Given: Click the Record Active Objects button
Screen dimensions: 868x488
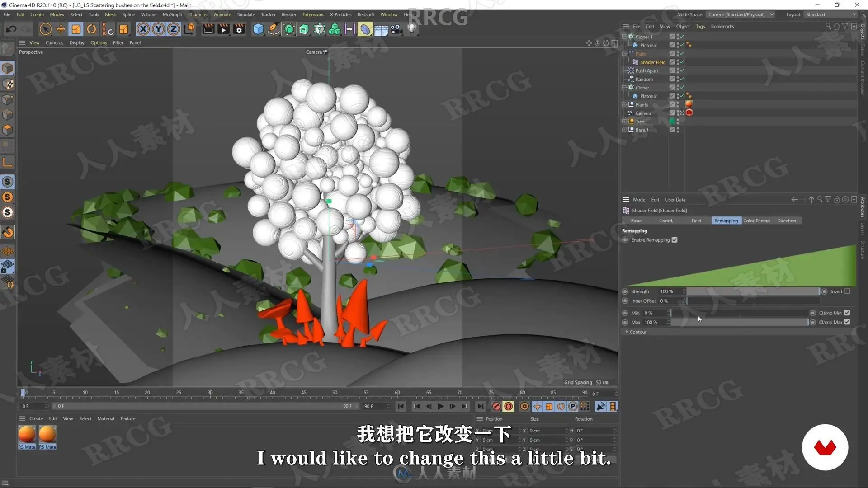Looking at the screenshot, I should tap(496, 406).
